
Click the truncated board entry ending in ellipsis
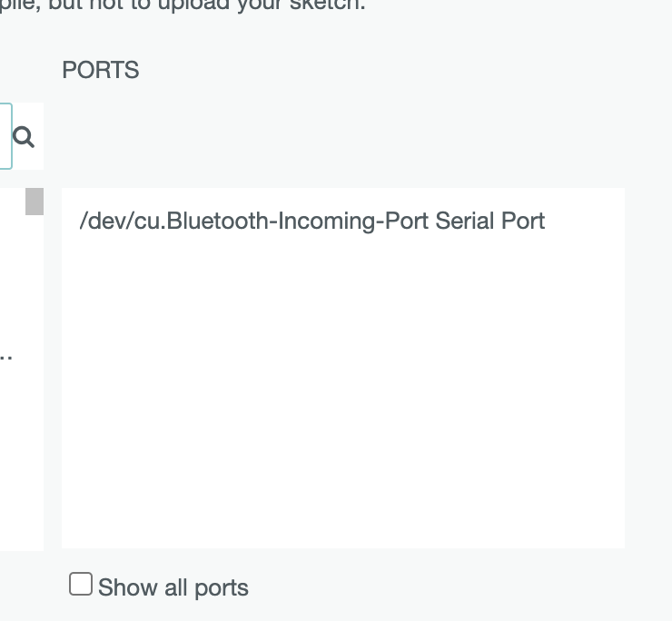pos(6,354)
